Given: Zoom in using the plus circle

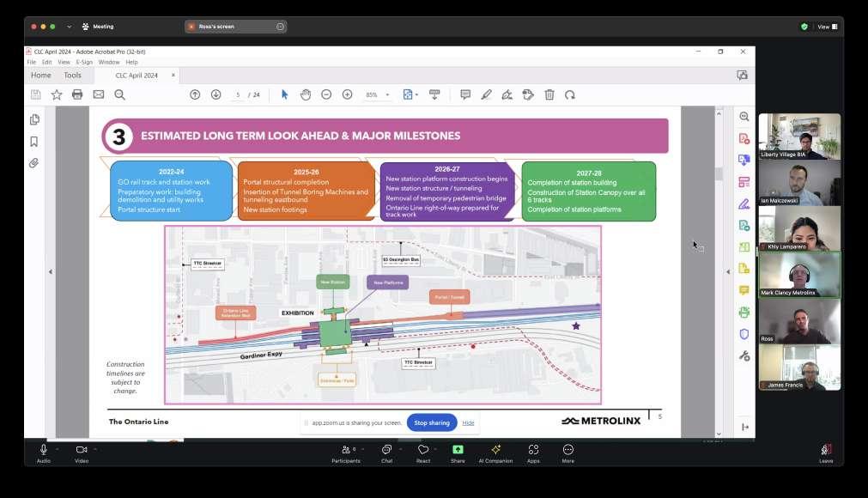Looking at the screenshot, I should 347,94.
